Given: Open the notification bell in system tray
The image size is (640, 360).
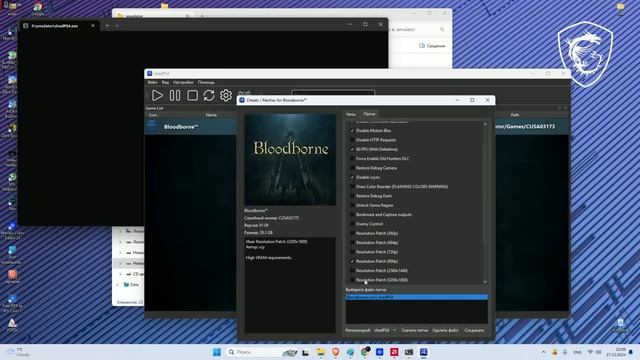Looking at the screenshot, I should [x=631, y=352].
